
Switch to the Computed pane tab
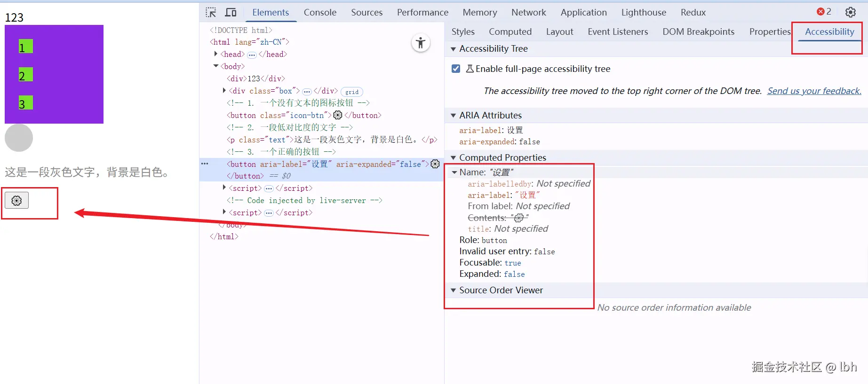pos(510,31)
